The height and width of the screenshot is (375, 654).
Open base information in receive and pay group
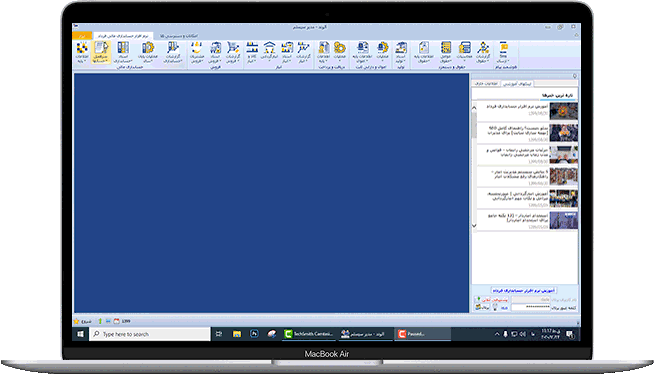324,52
